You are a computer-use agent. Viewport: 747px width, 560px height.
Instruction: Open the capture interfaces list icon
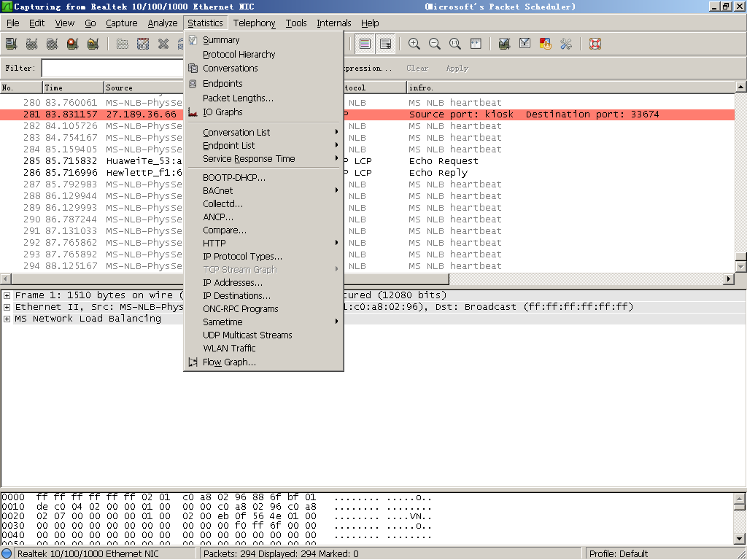12,44
